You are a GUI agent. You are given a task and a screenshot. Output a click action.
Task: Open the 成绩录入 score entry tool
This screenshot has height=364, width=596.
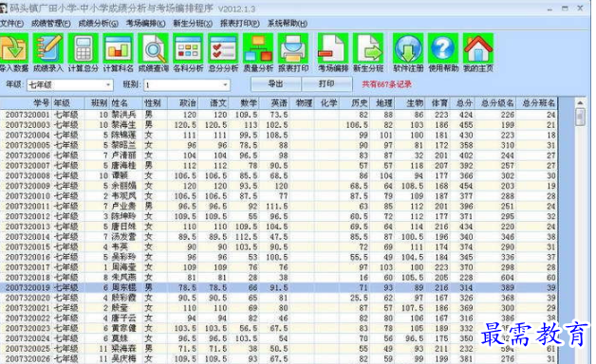[47, 53]
